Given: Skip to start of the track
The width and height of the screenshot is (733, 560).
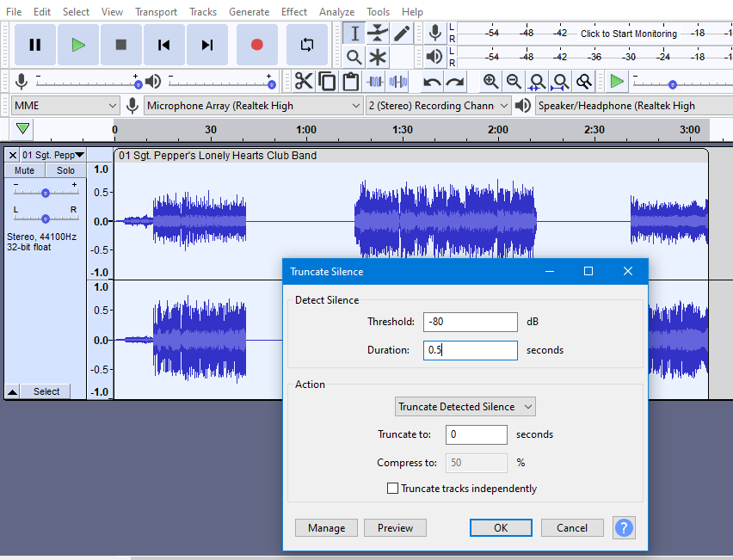Looking at the screenshot, I should coord(164,45).
